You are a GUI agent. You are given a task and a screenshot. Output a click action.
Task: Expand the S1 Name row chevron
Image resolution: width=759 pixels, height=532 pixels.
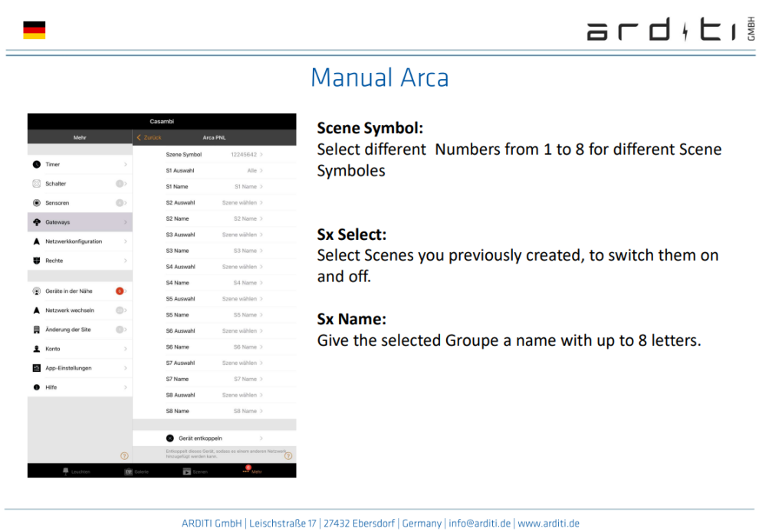click(261, 187)
